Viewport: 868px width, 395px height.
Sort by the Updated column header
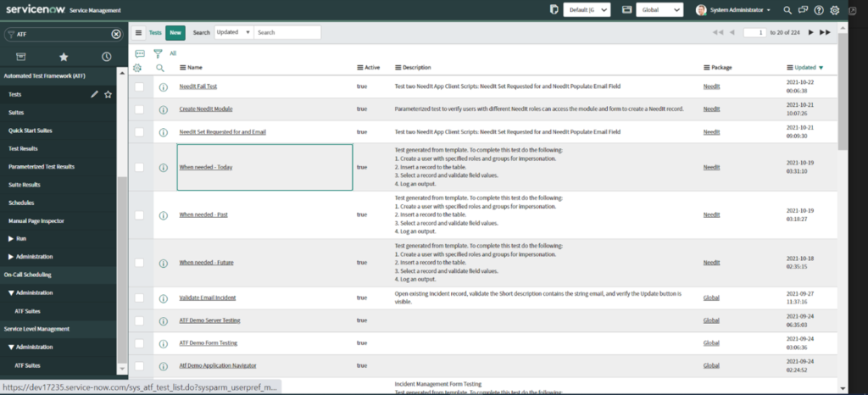(x=805, y=68)
